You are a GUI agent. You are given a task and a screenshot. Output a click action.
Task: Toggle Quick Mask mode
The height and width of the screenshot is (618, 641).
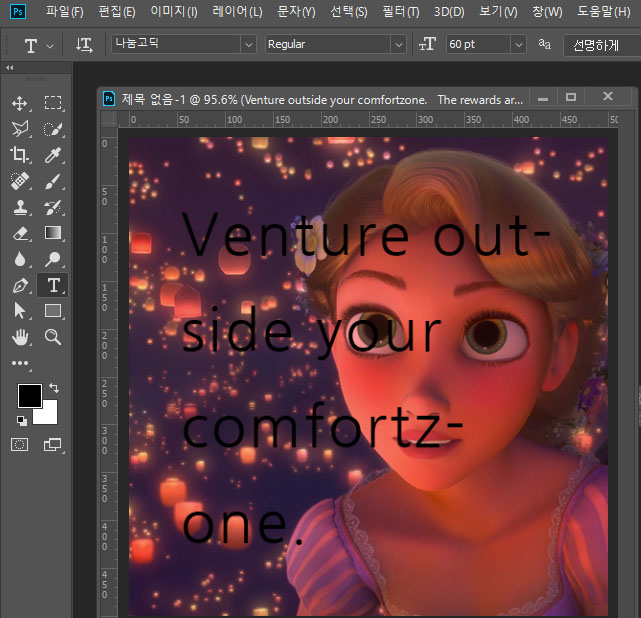pyautogui.click(x=20, y=444)
